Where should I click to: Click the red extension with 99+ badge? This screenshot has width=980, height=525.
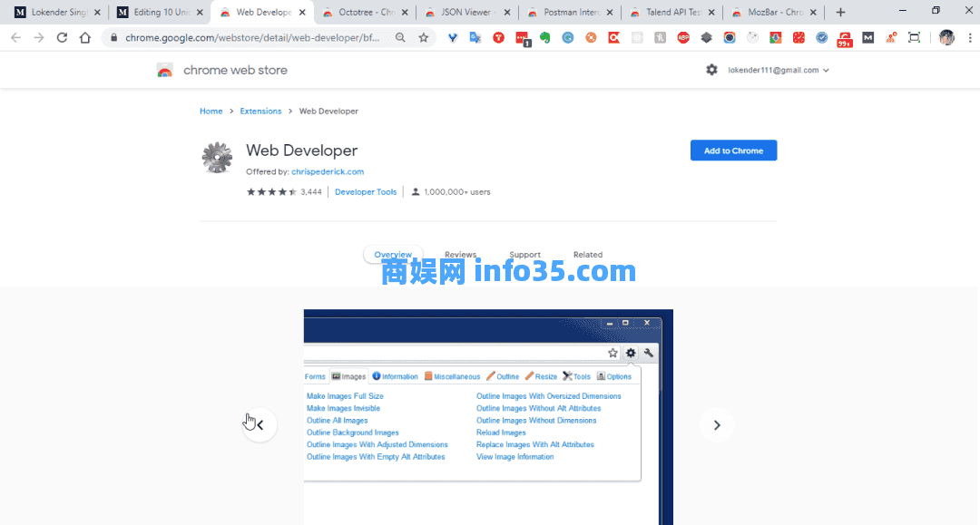pyautogui.click(x=845, y=39)
